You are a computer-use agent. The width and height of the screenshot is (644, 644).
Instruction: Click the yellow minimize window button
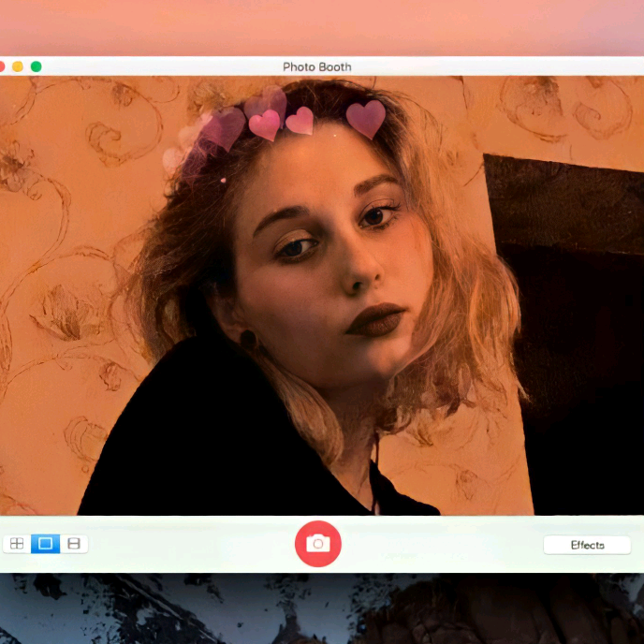(18, 66)
